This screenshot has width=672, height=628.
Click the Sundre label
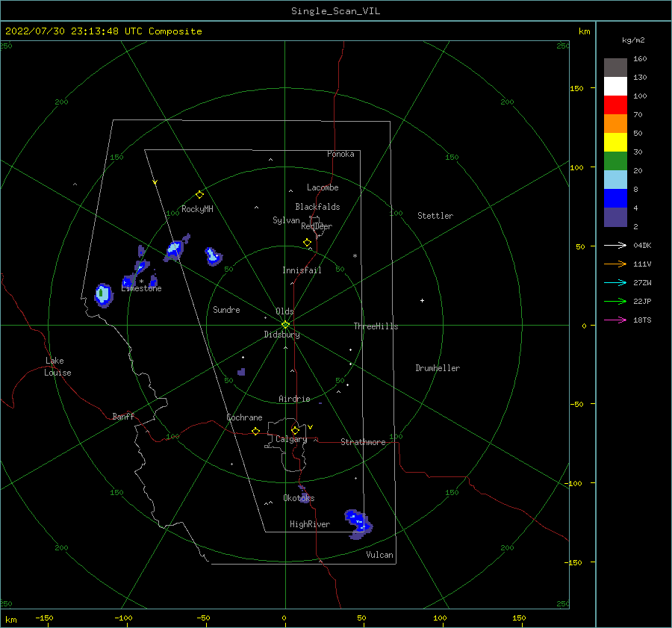coord(226,309)
